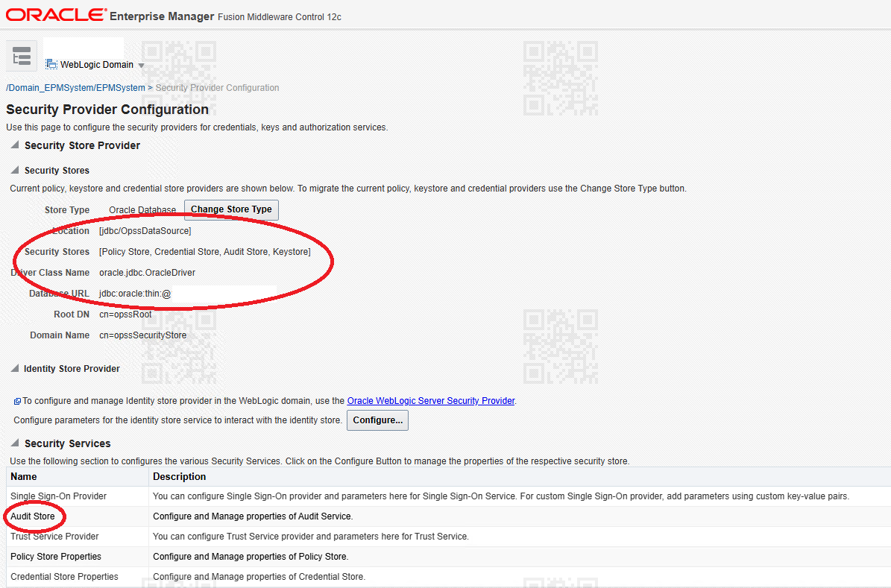891x588 pixels.
Task: Collapse the Security Stores subsection
Action: (15, 170)
